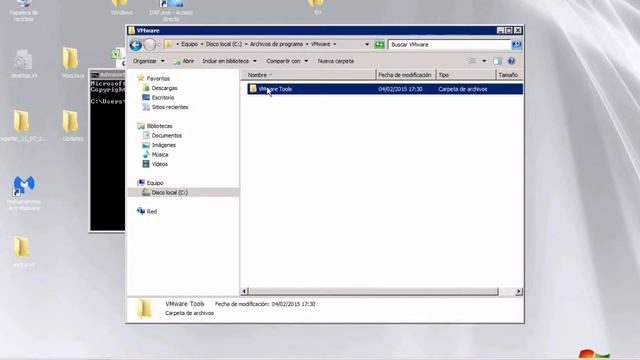Click large folder icon in details pane
This screenshot has width=640, height=360.
tap(144, 309)
